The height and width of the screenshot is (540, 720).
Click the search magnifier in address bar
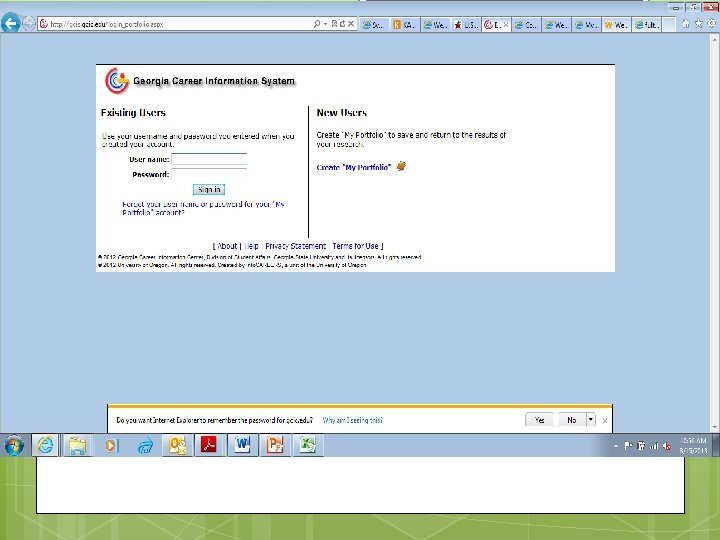click(x=317, y=24)
